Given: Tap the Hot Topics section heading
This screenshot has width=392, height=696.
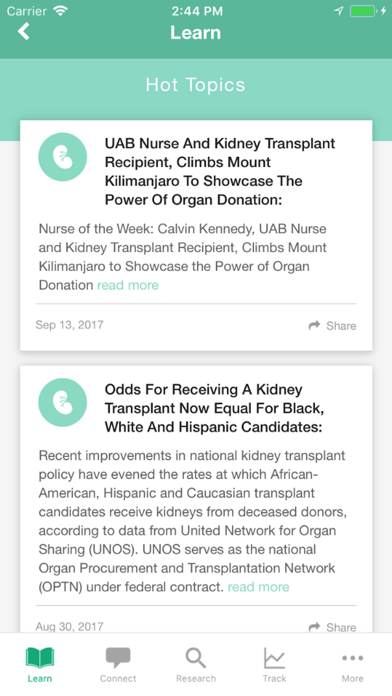Looking at the screenshot, I should click(x=195, y=85).
